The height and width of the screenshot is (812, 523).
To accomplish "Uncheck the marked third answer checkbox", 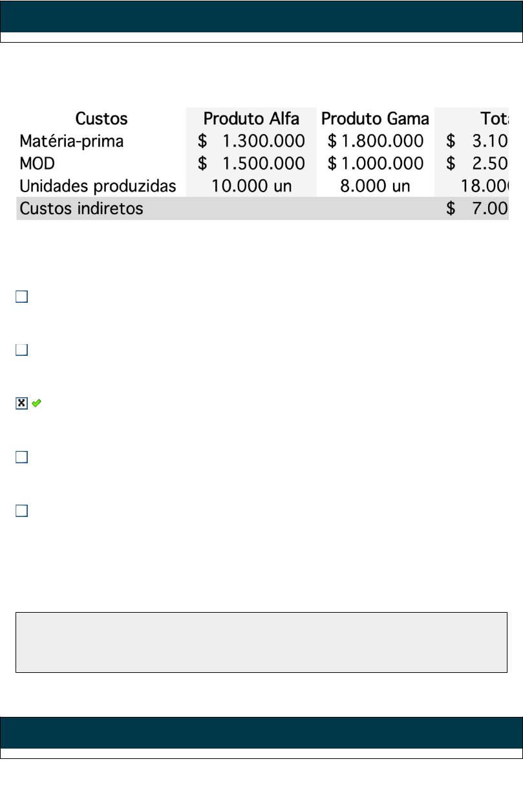I will point(21,403).
